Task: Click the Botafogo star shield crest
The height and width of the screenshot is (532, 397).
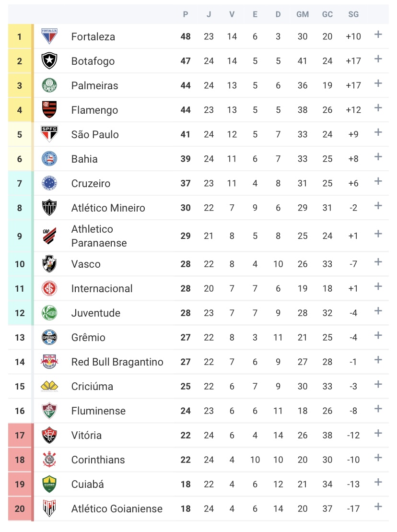Action: (49, 61)
